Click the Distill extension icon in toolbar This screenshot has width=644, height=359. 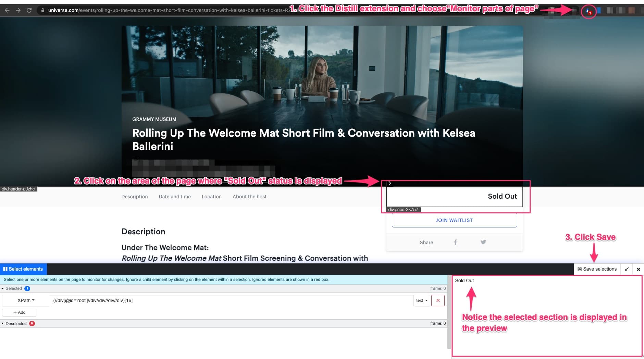(588, 12)
